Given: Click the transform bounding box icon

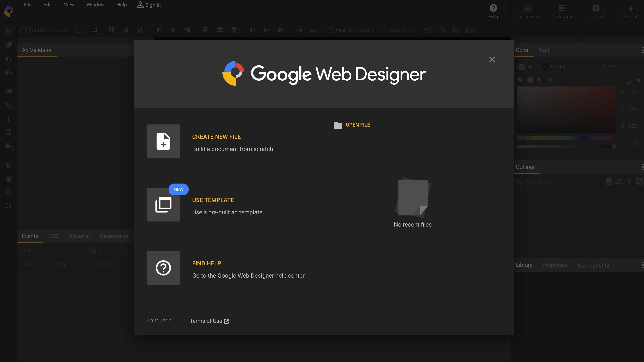Looking at the screenshot, I should pyautogui.click(x=79, y=30).
